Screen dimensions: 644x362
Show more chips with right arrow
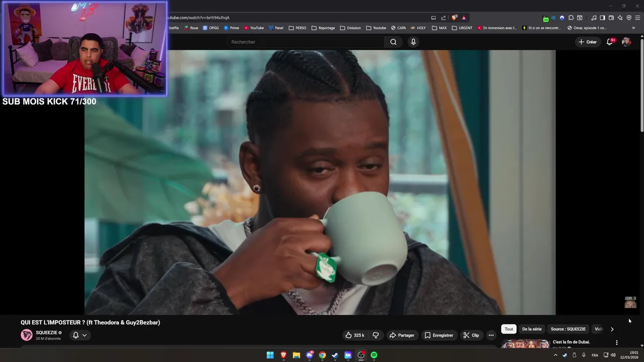pos(612,329)
